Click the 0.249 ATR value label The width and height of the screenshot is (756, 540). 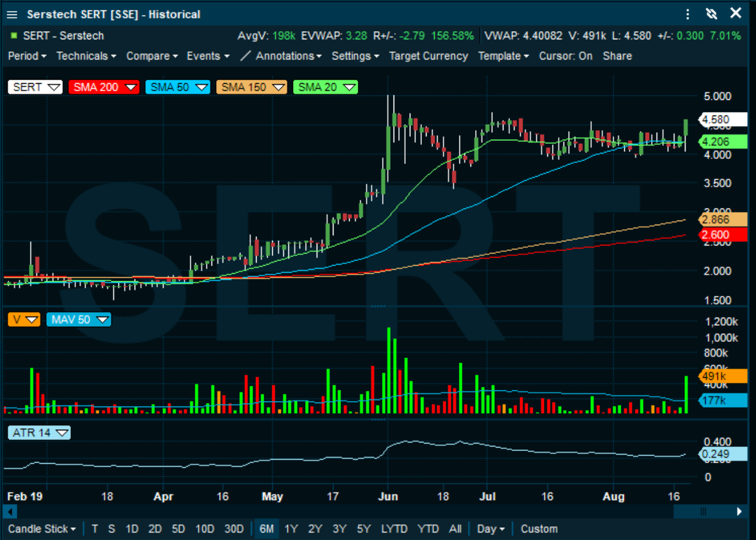pyautogui.click(x=722, y=455)
